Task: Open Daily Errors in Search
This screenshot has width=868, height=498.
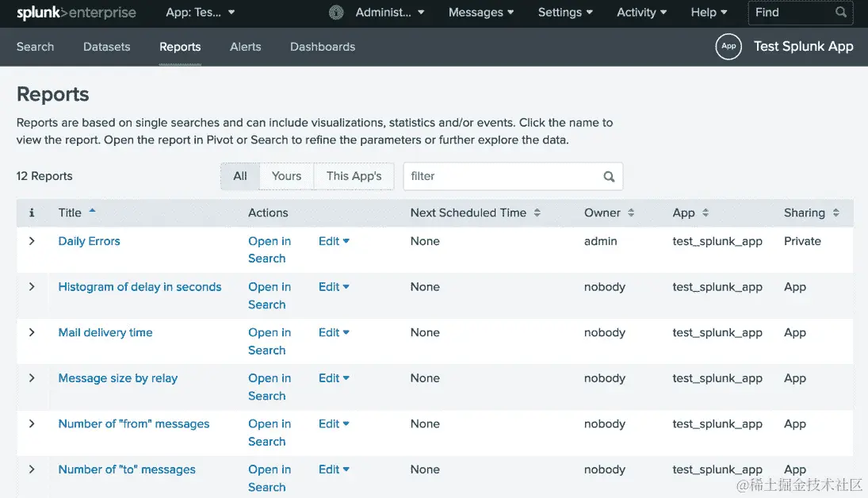Action: 270,250
